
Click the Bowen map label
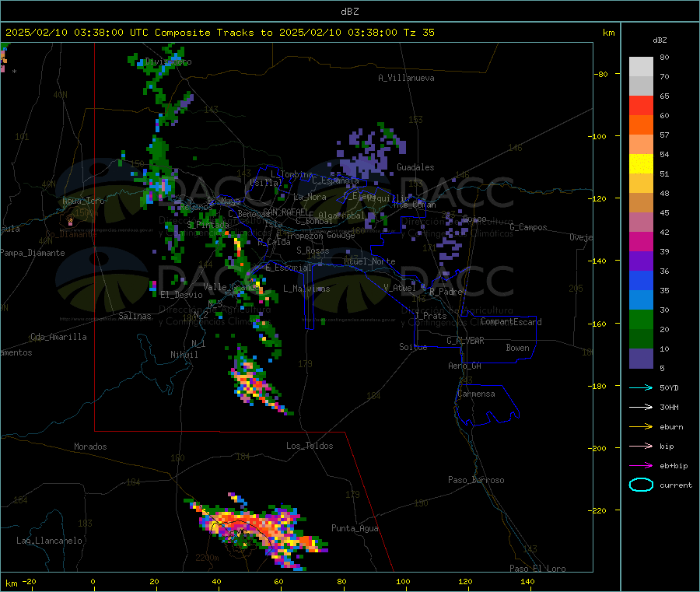pos(517,347)
